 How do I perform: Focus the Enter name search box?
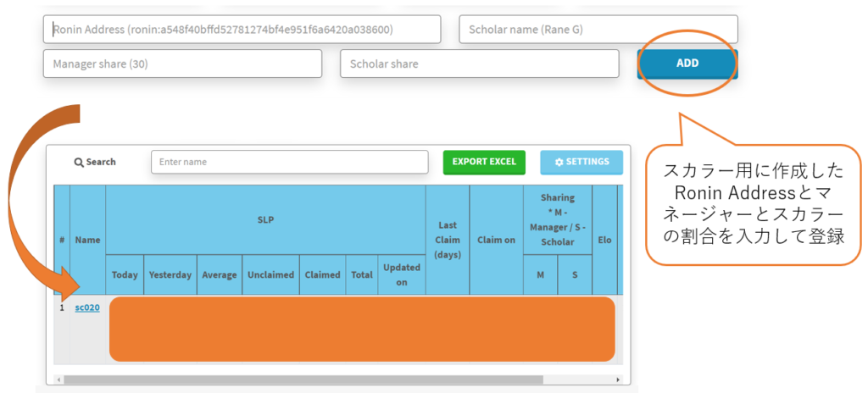(289, 162)
